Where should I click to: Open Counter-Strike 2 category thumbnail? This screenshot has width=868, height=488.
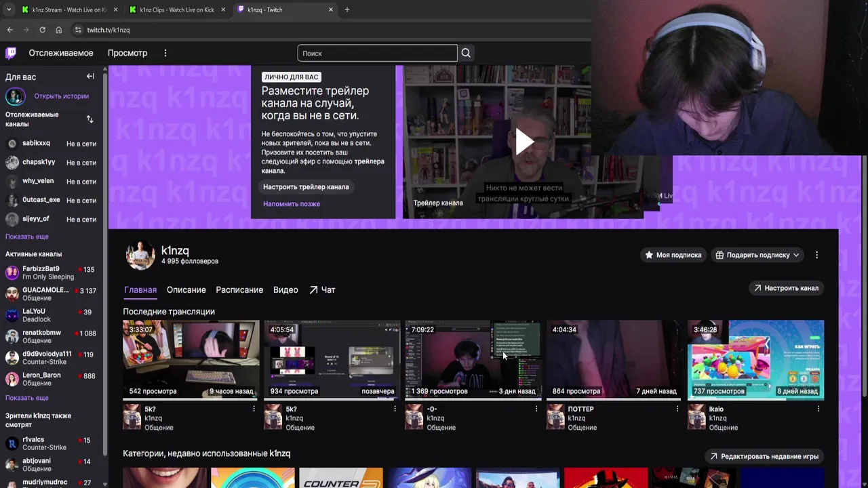(341, 478)
